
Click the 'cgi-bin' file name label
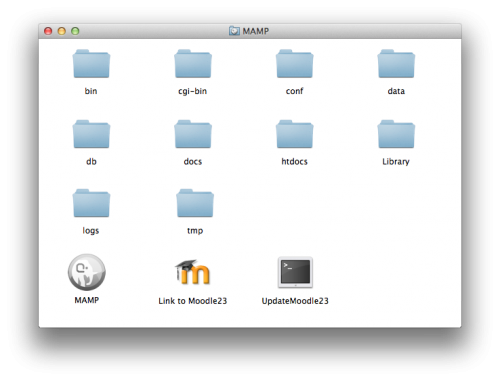tap(193, 91)
